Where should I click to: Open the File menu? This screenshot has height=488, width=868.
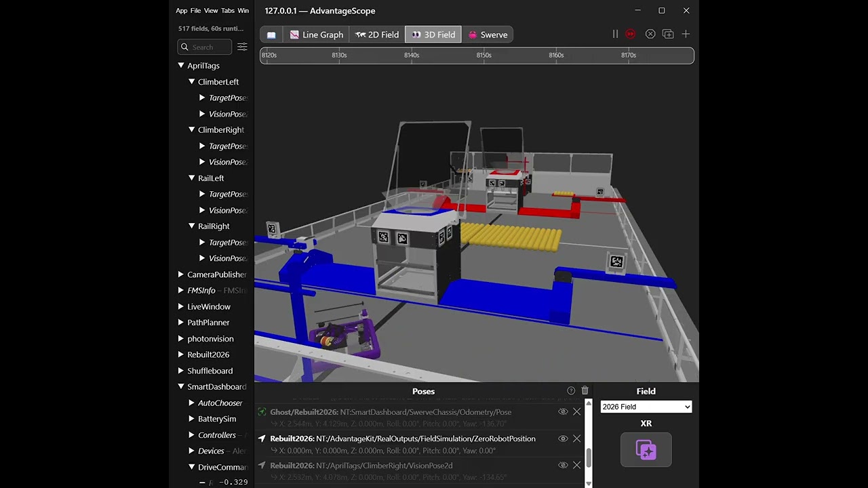tap(195, 11)
